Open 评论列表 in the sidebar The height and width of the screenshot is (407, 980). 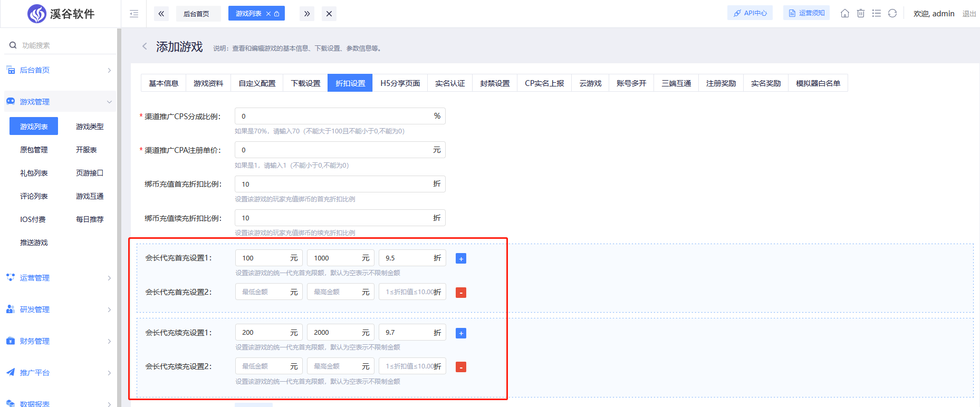[x=34, y=196]
